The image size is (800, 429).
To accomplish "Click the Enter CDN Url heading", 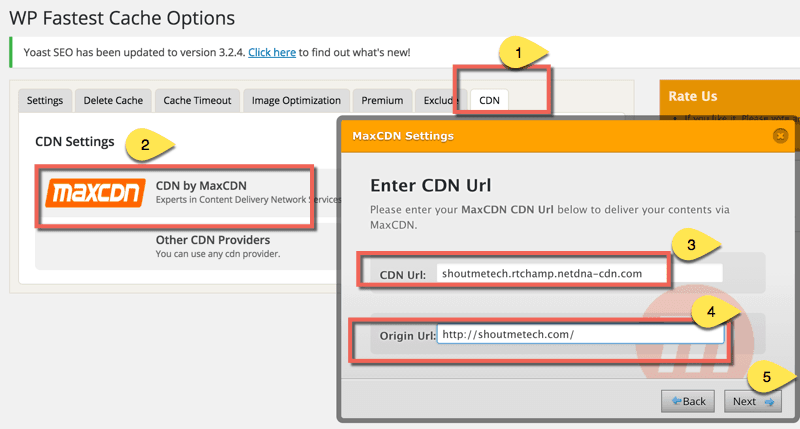I will 431,185.
